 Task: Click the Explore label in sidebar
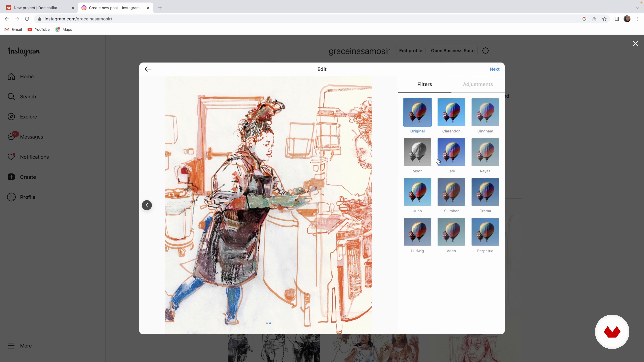click(x=29, y=117)
